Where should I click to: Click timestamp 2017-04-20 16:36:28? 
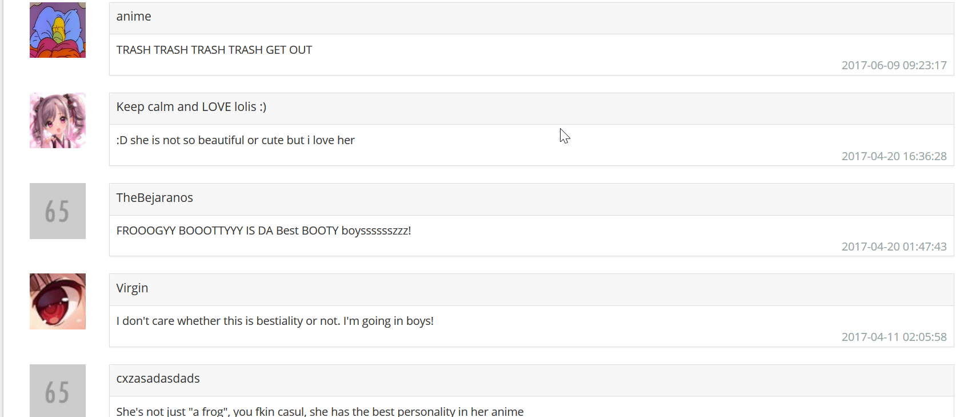[894, 157]
